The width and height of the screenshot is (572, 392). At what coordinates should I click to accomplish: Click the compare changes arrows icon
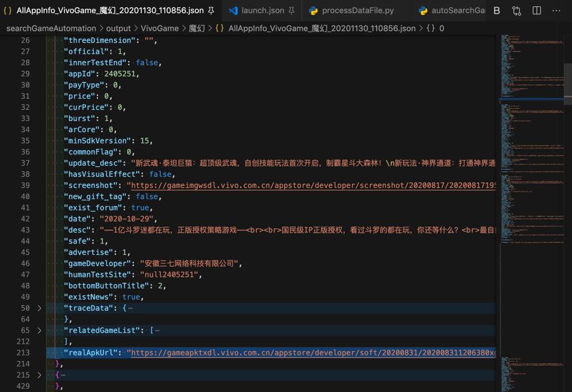[517, 11]
